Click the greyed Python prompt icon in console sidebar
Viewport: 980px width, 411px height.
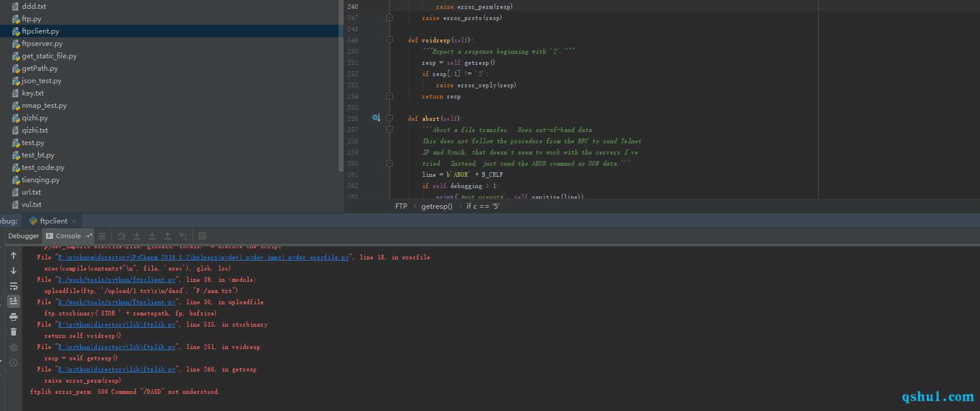coord(14,347)
